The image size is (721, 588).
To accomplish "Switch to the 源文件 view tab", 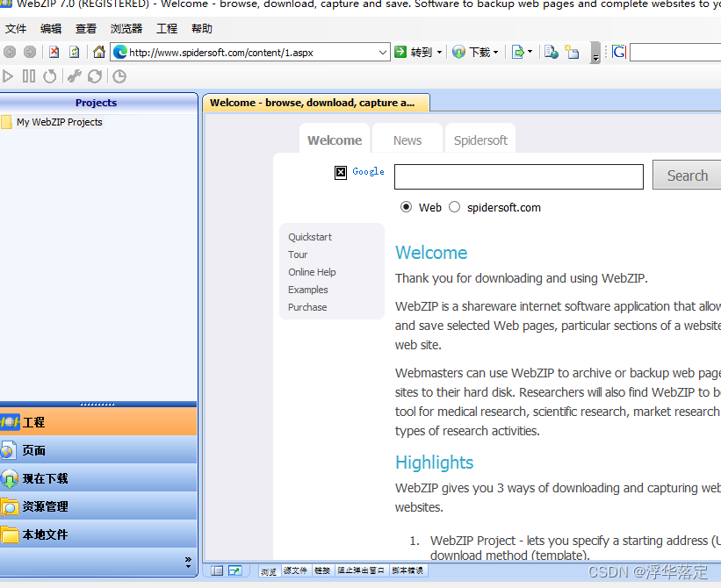I will coord(295,570).
